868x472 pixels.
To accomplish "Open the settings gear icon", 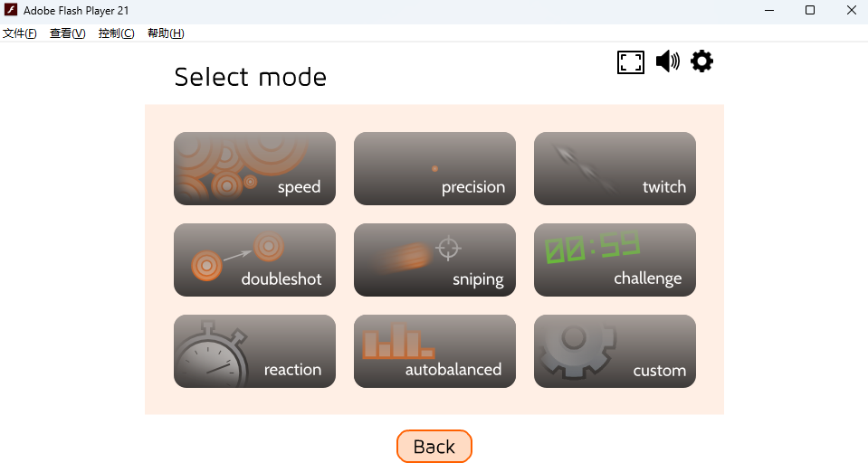I will 701,61.
